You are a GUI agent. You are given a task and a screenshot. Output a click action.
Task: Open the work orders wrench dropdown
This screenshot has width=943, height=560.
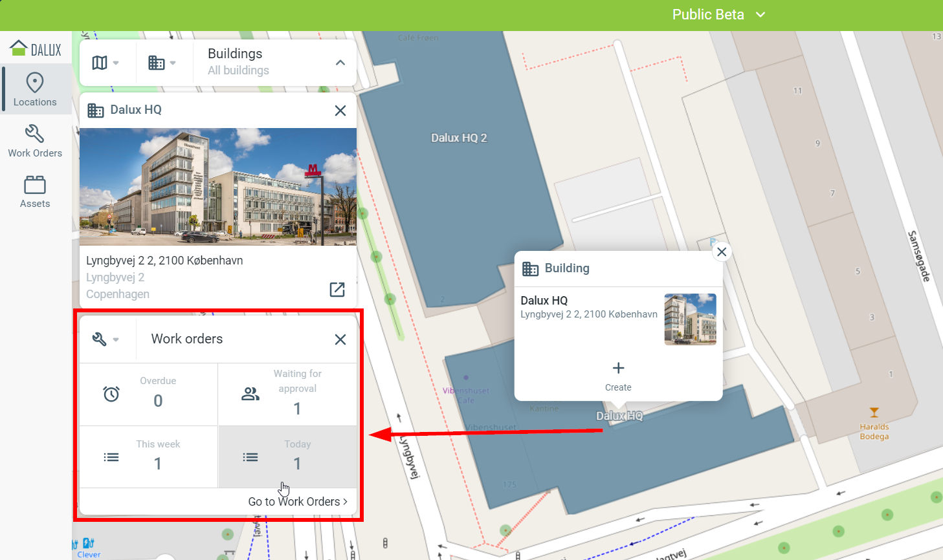106,339
